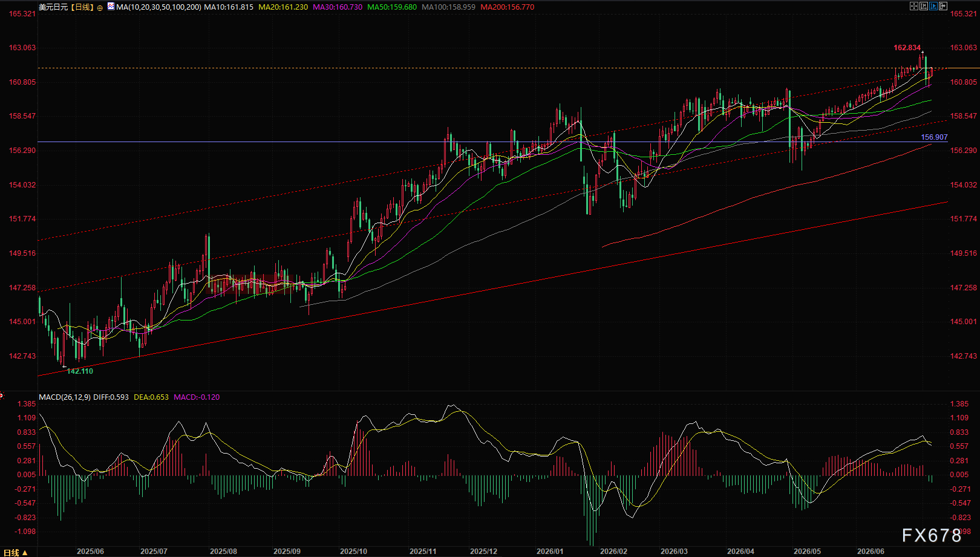Click the circled plus icon beside 日线 title
This screenshot has height=557, width=980.
pyautogui.click(x=100, y=8)
